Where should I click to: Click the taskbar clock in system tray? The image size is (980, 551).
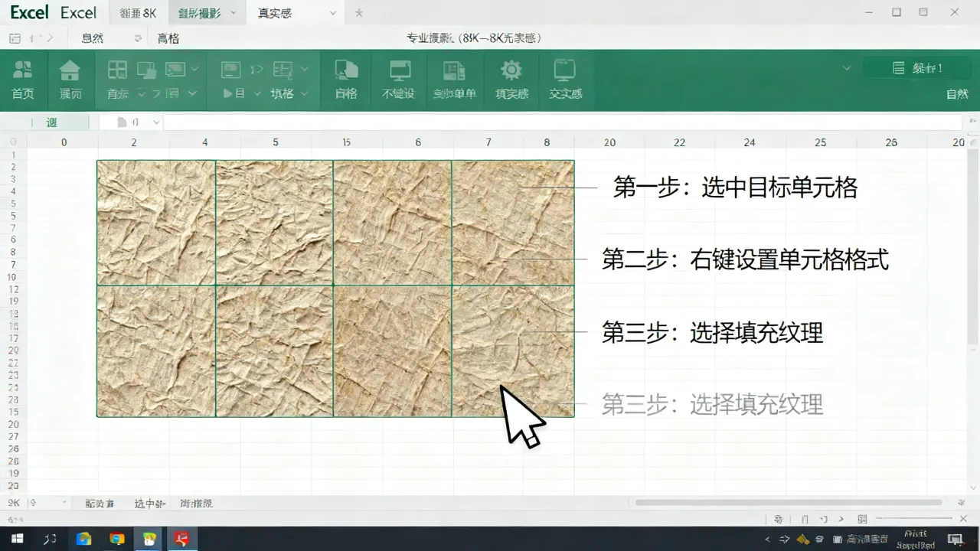coord(916,540)
